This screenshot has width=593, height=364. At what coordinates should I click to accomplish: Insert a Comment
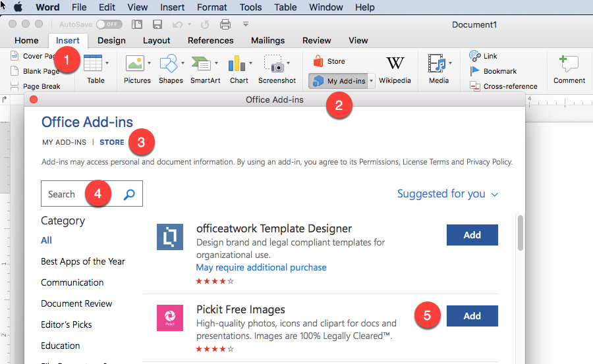point(569,70)
